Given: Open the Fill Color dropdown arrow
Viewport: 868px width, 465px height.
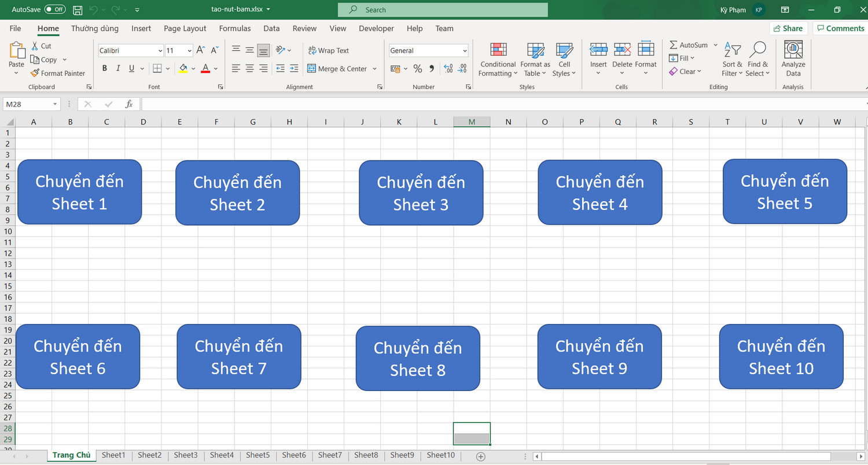Looking at the screenshot, I should coord(194,68).
